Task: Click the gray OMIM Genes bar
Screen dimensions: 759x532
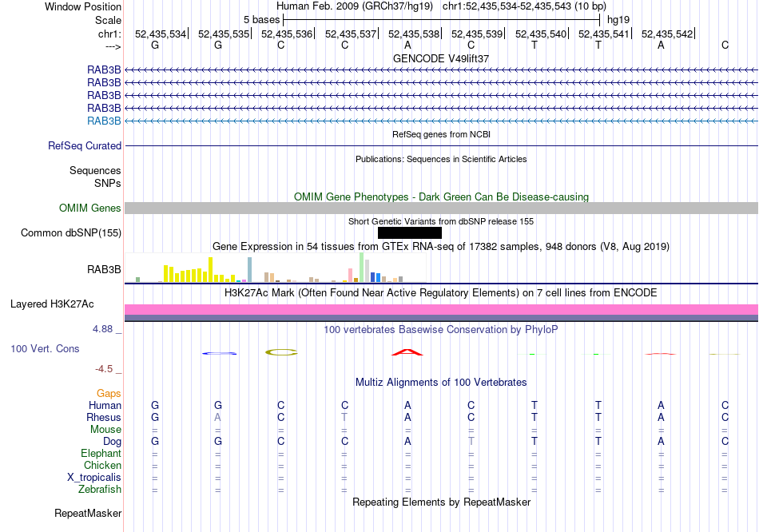Action: 441,208
